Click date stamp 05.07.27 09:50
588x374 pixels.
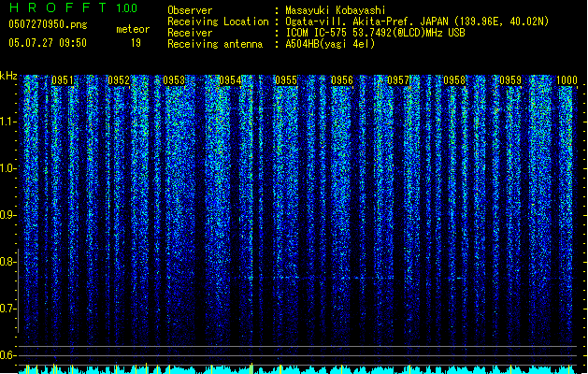48,43
